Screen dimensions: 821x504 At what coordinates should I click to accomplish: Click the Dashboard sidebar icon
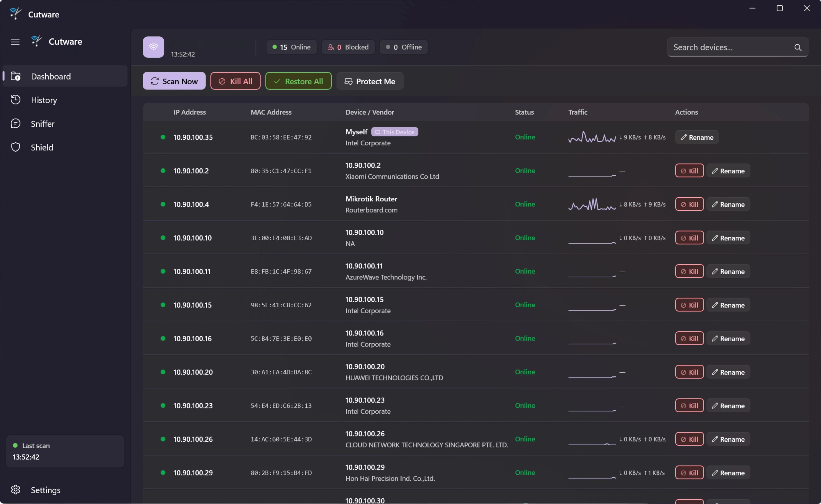tap(16, 76)
